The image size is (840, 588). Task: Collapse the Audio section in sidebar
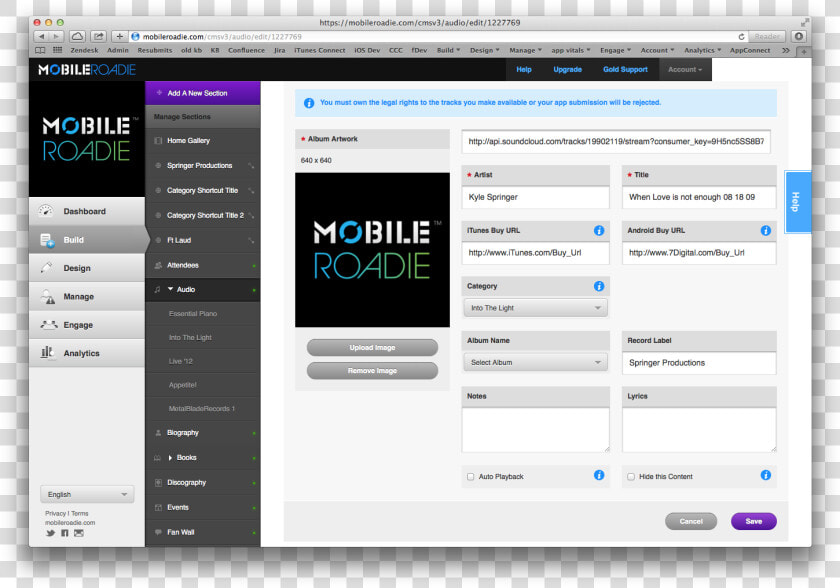pos(170,289)
